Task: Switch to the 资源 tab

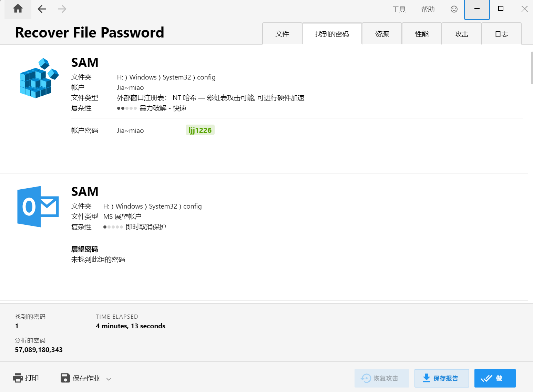Action: click(x=382, y=34)
